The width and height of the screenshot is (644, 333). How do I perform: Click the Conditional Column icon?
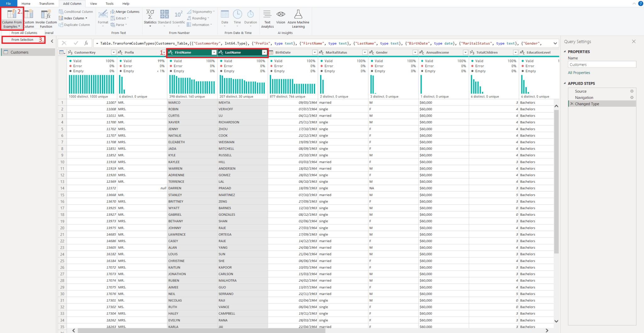tap(62, 12)
